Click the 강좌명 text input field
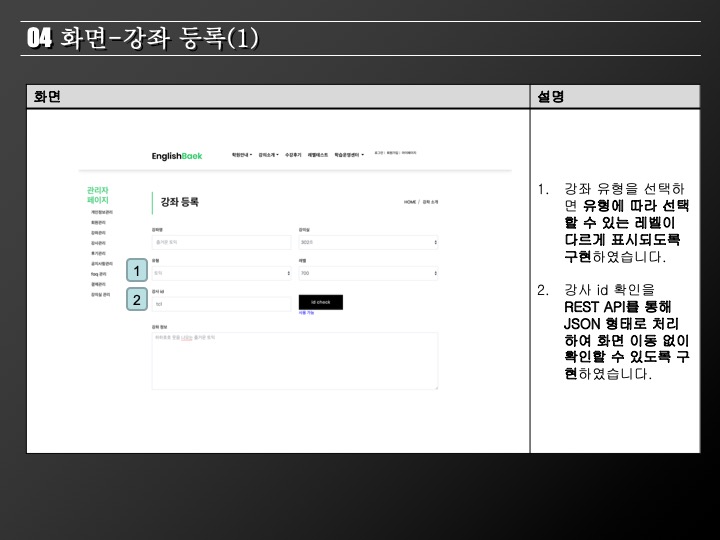The height and width of the screenshot is (540, 720). [221, 242]
